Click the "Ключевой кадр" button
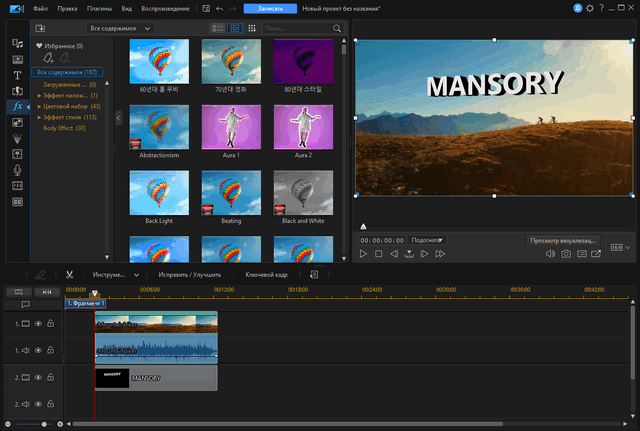The image size is (640, 431). 266,274
